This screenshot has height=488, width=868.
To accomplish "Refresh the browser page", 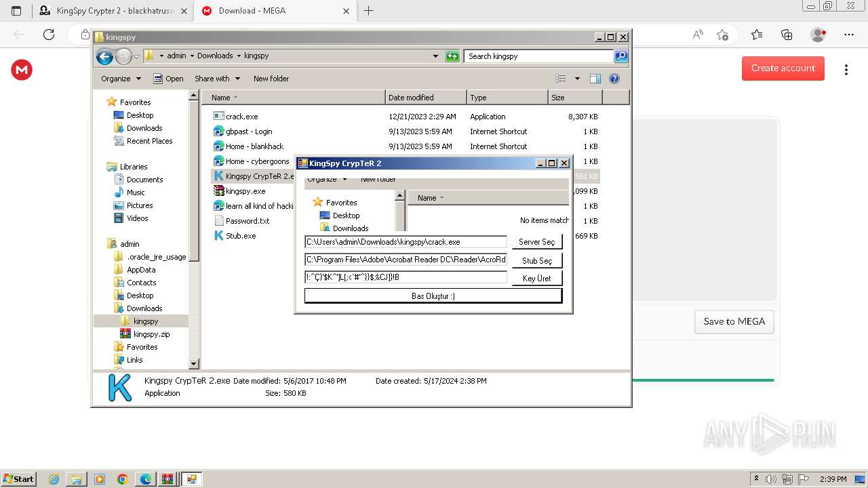I will pyautogui.click(x=49, y=35).
